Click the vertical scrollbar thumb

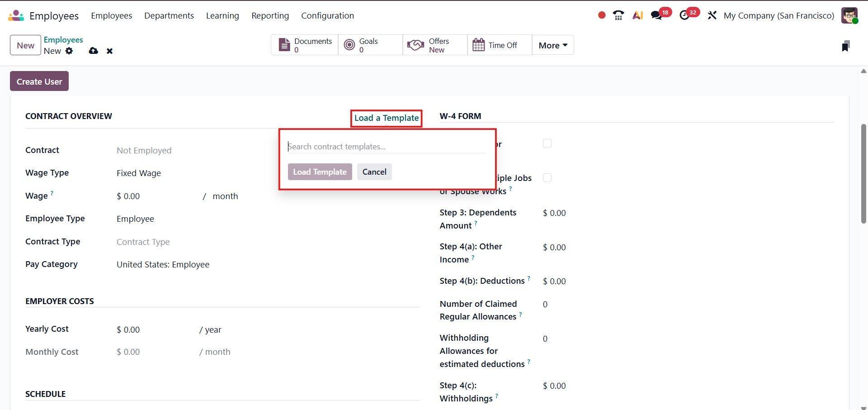point(863,173)
